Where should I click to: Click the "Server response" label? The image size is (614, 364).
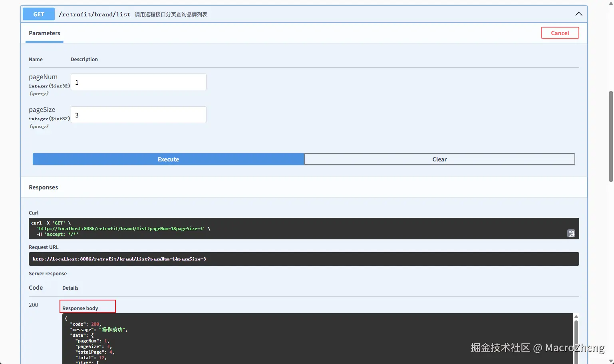pyautogui.click(x=48, y=274)
